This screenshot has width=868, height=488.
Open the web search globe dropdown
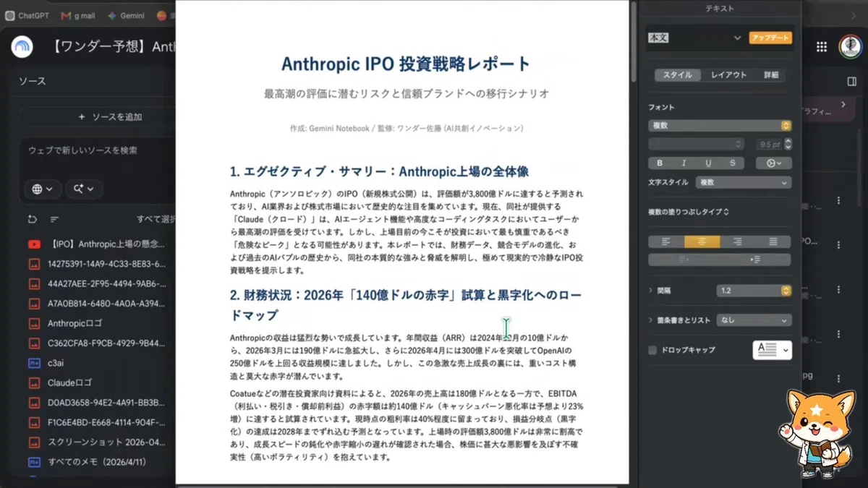42,189
